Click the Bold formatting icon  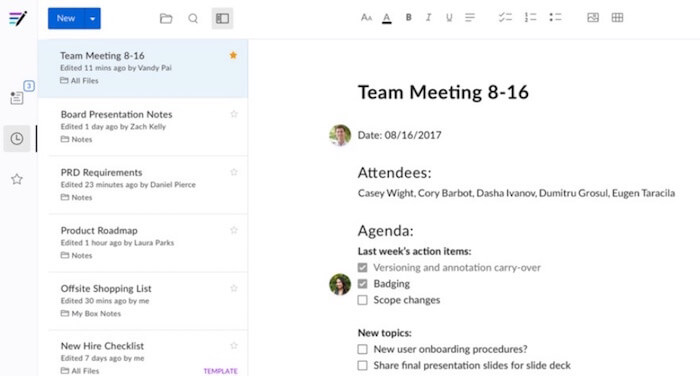[x=408, y=17]
